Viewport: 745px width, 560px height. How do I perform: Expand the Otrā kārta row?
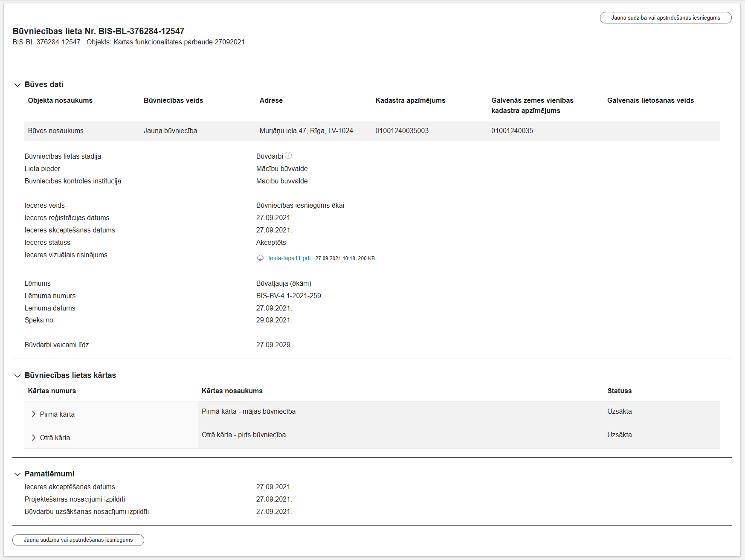[34, 438]
